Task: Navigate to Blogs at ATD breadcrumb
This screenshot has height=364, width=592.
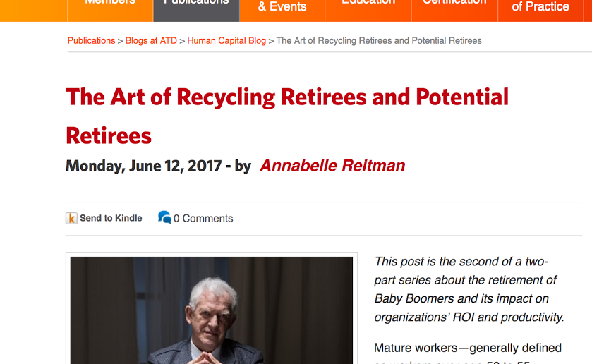Action: click(x=151, y=41)
